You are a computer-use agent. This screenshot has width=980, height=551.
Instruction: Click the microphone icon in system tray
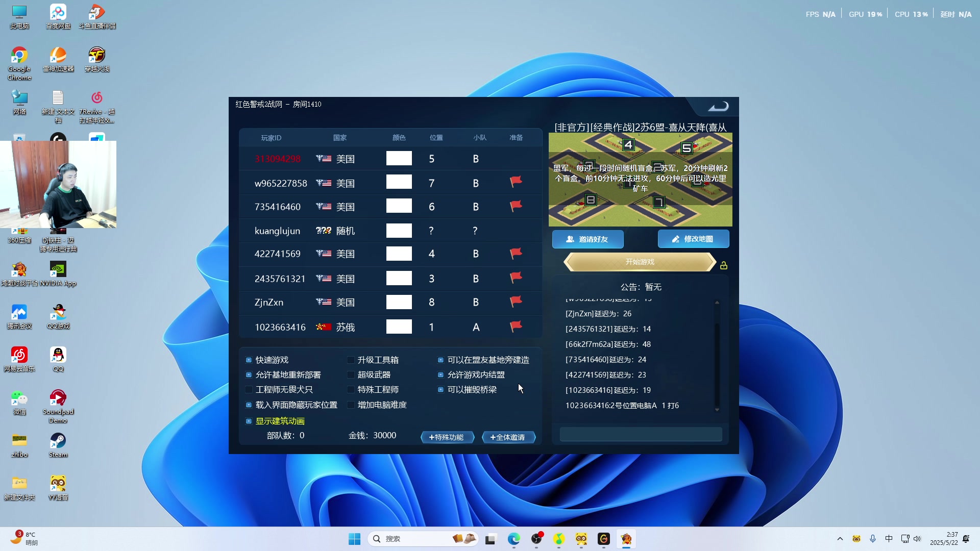pos(873,539)
